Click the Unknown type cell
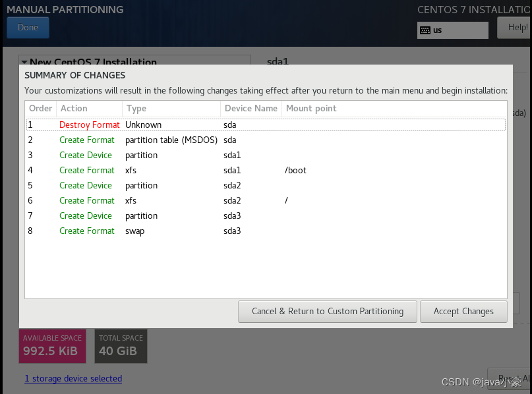This screenshot has height=394, width=532. (x=143, y=125)
